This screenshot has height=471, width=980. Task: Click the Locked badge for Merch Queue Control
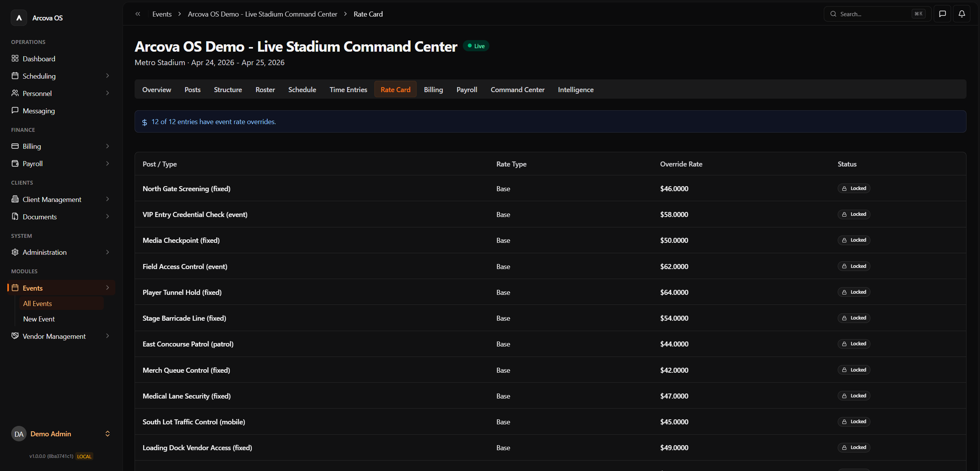[854, 370]
